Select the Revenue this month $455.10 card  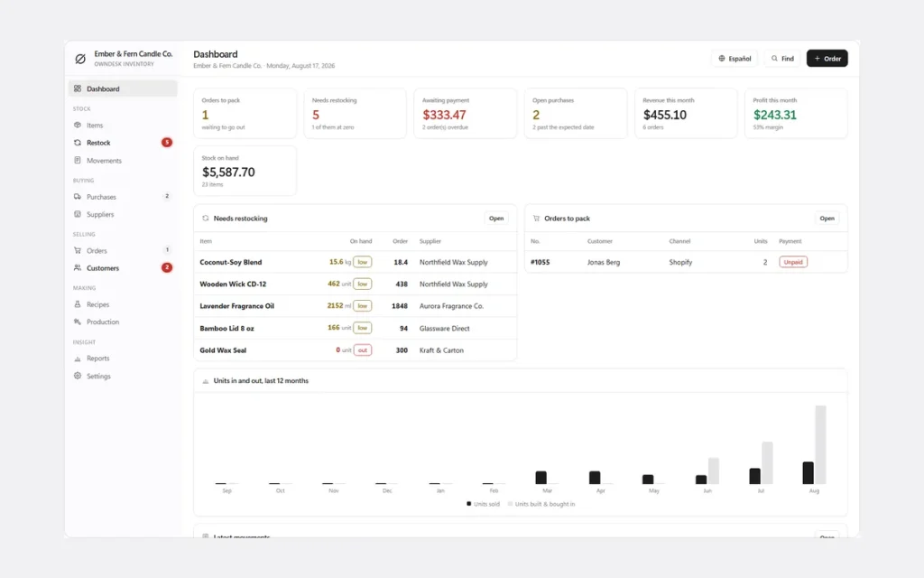tap(686, 113)
